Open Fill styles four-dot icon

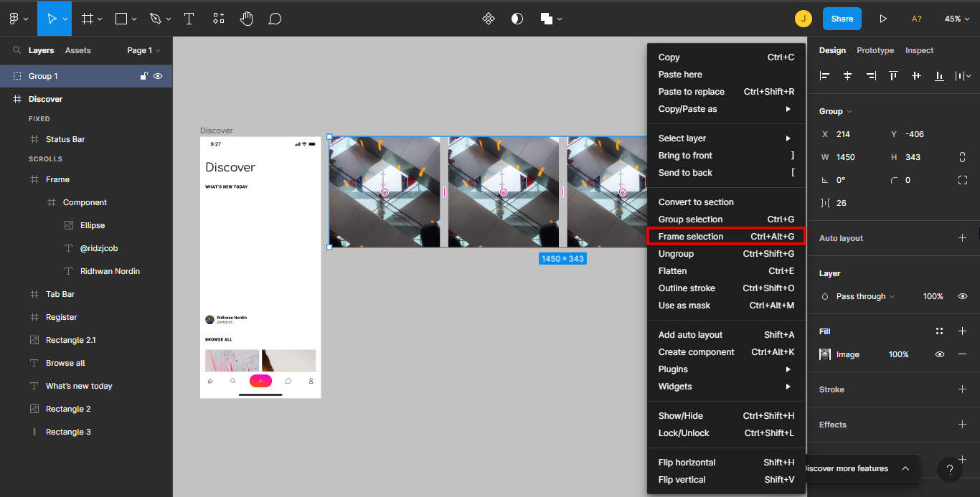(939, 331)
